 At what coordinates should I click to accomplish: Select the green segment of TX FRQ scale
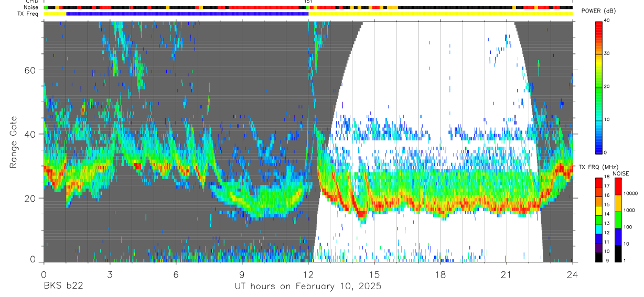(x=599, y=220)
